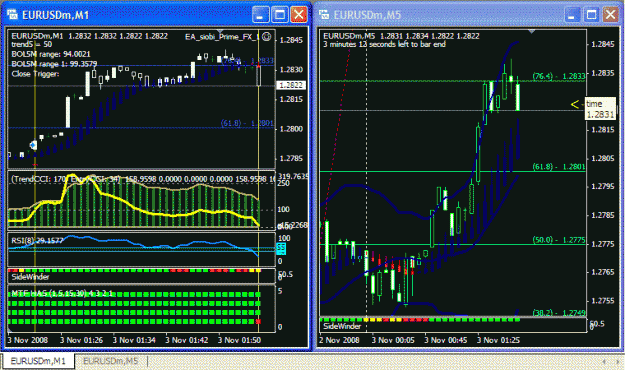The image size is (625, 370).
Task: Click the chart icon in the EURUSDm,M5 title bar
Action: tap(324, 15)
